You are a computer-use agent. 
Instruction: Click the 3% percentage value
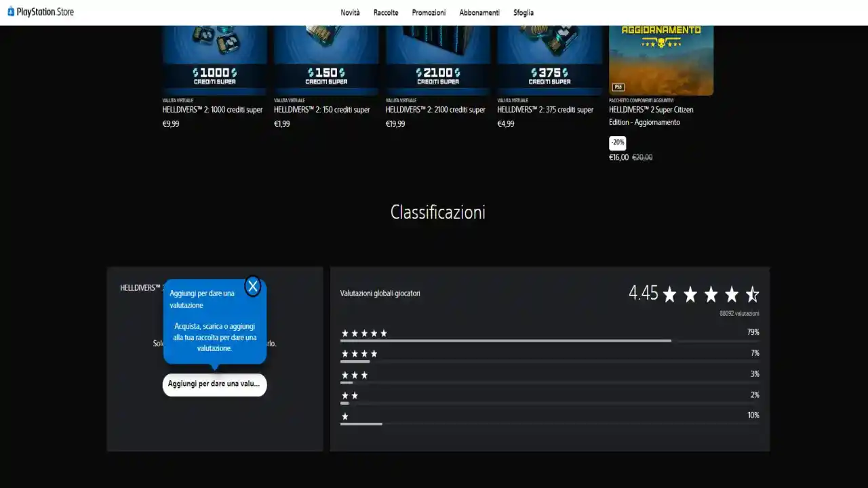coord(755,374)
